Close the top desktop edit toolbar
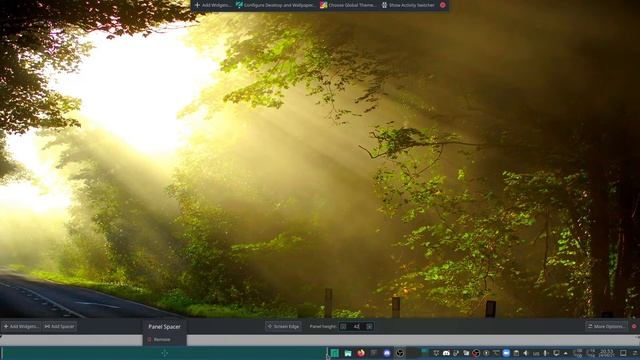 (442, 5)
